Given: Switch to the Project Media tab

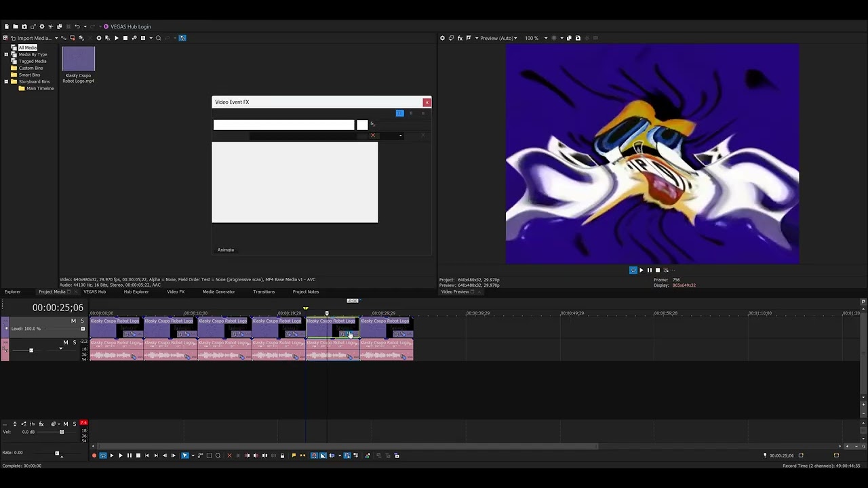Looking at the screenshot, I should (52, 292).
